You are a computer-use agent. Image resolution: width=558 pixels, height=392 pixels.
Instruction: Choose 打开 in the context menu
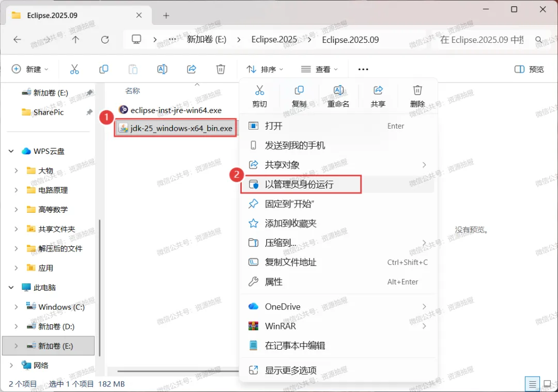337,126
